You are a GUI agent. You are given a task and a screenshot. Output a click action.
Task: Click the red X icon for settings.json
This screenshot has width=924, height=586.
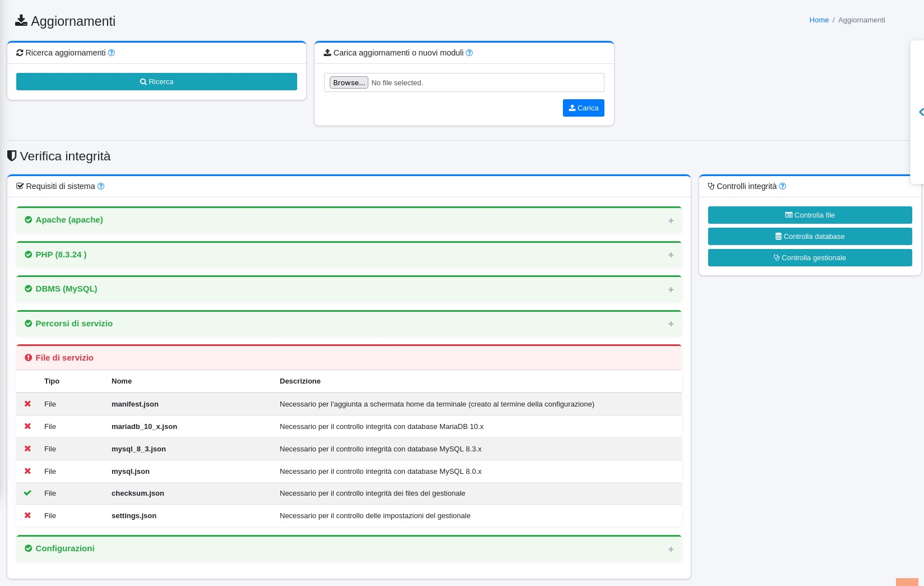click(27, 516)
